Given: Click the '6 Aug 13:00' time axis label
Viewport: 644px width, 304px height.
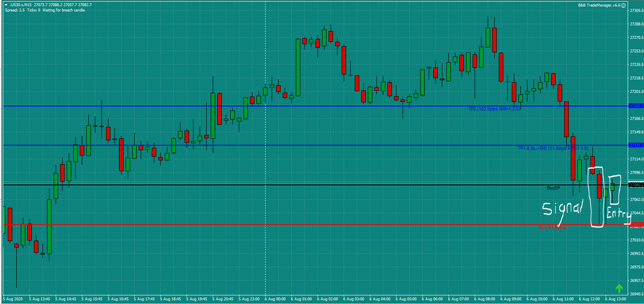Looking at the screenshot, I should pos(616,299).
